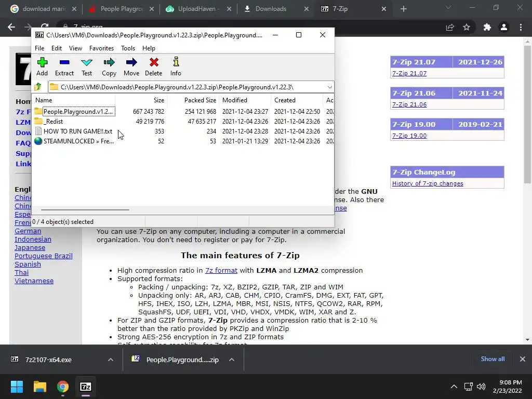Click the Delete toolbar icon
532x399 pixels.
point(154,66)
